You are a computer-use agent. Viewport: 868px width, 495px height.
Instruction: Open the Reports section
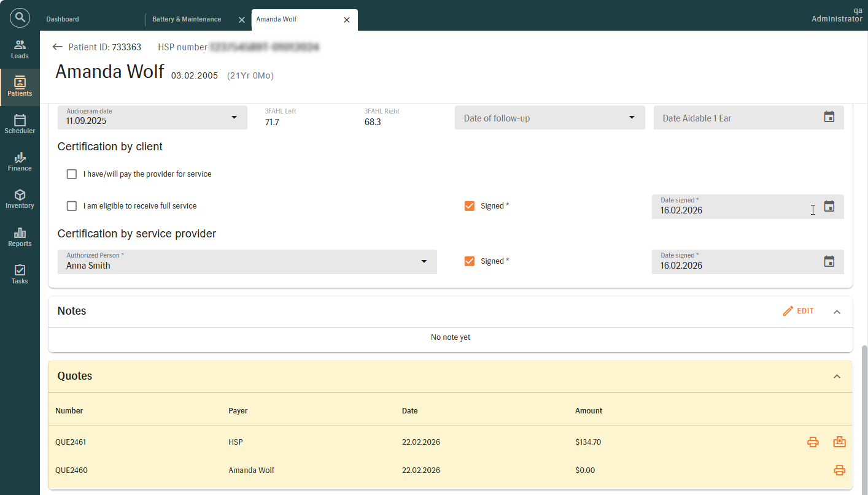(x=20, y=237)
